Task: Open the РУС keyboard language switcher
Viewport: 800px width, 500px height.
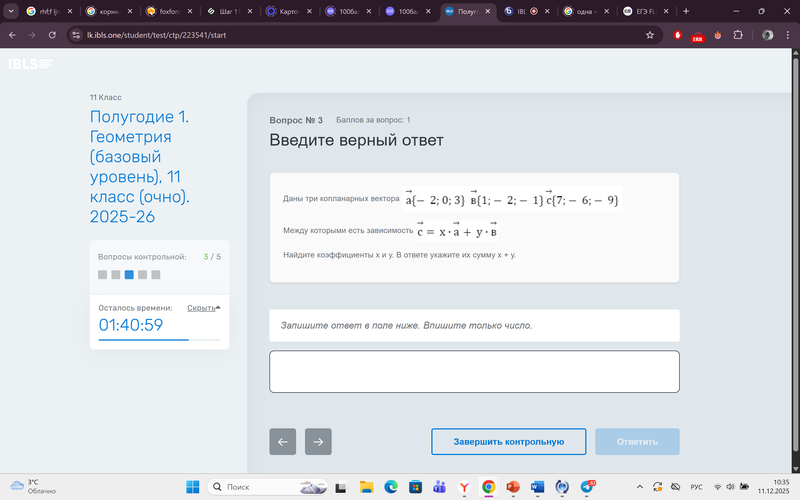Action: point(697,487)
